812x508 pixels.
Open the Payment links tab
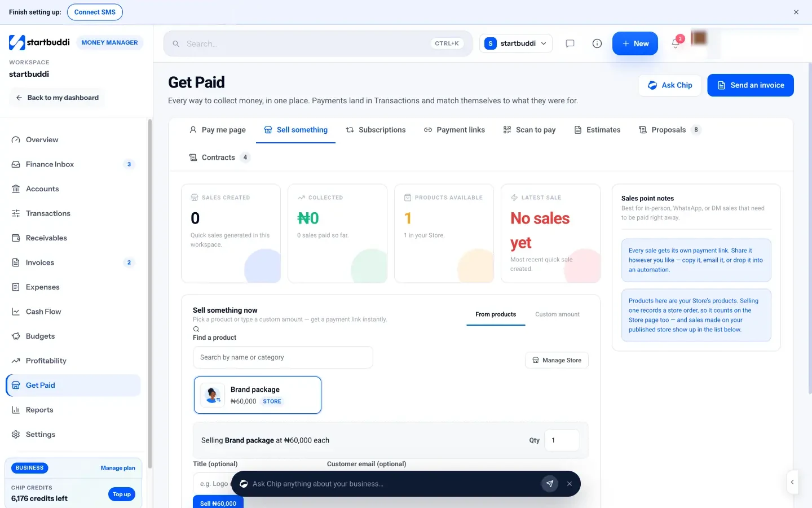454,130
